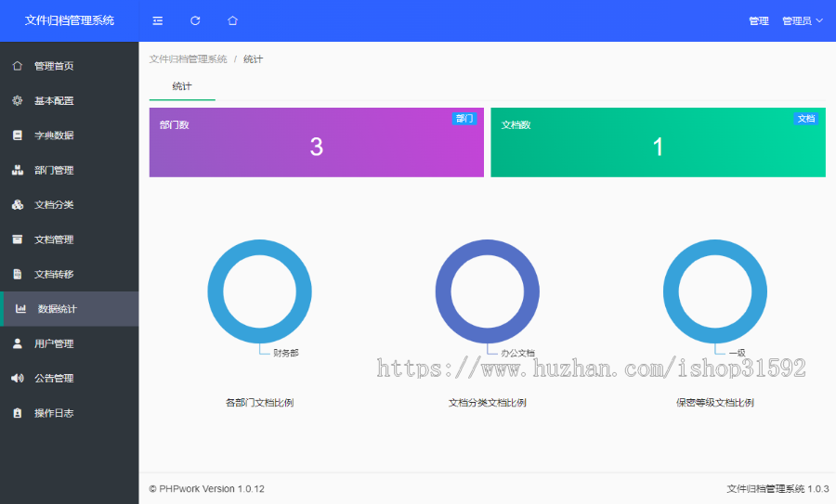Select the 数据统计 menu item
Image resolution: width=836 pixels, height=504 pixels.
pos(70,308)
